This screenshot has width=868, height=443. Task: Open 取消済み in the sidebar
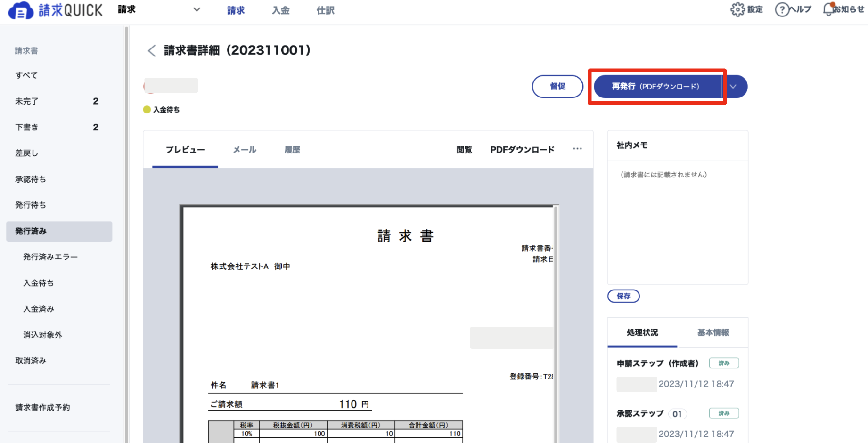[31, 361]
